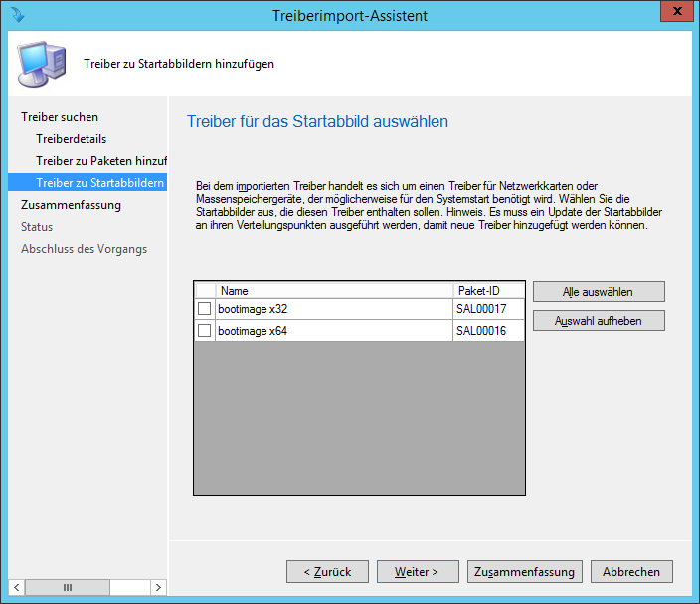Proceed with the Weiter button
This screenshot has width=700, height=604.
click(x=418, y=572)
